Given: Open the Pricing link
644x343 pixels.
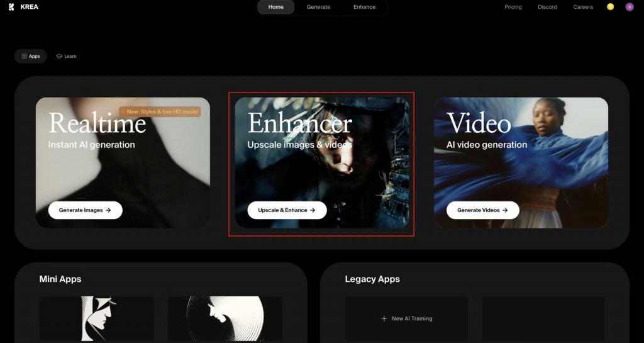Looking at the screenshot, I should (x=513, y=7).
